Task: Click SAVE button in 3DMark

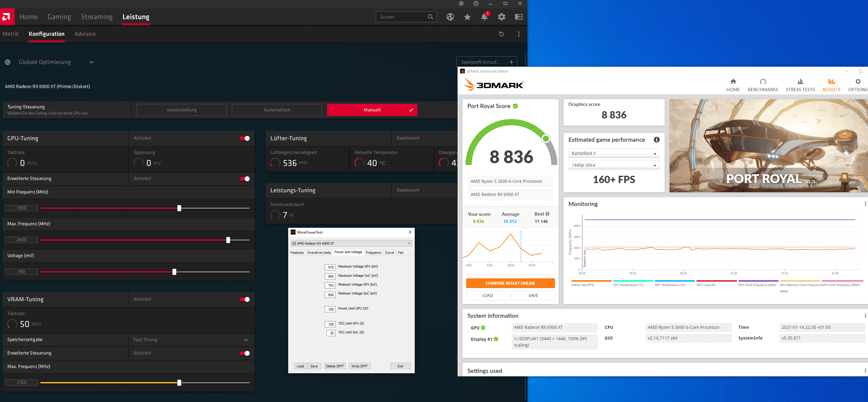Action: pos(533,295)
